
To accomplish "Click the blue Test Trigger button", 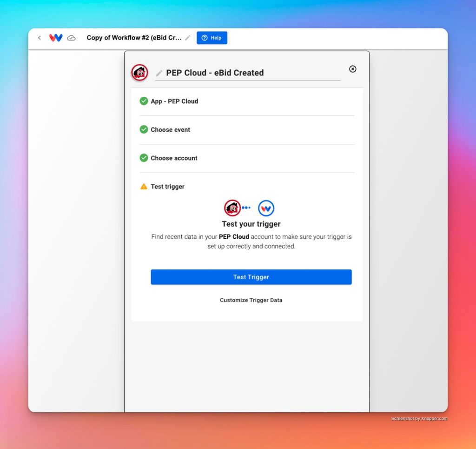I will tap(251, 277).
